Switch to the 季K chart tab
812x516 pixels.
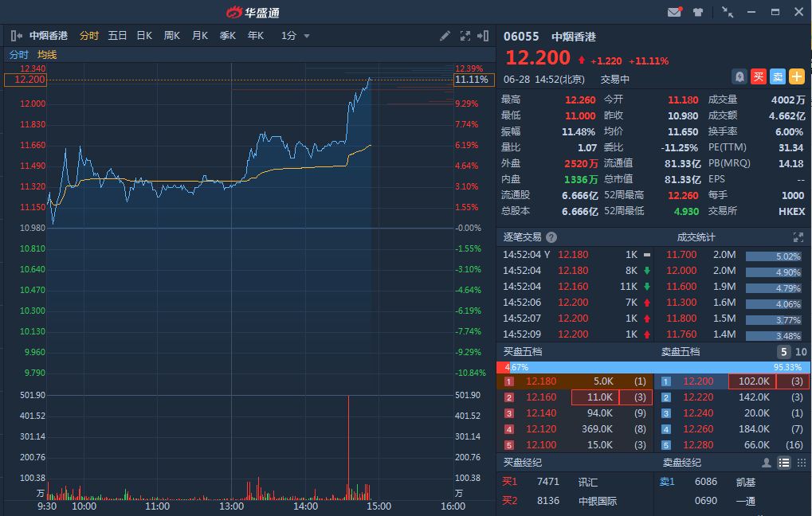(x=227, y=36)
